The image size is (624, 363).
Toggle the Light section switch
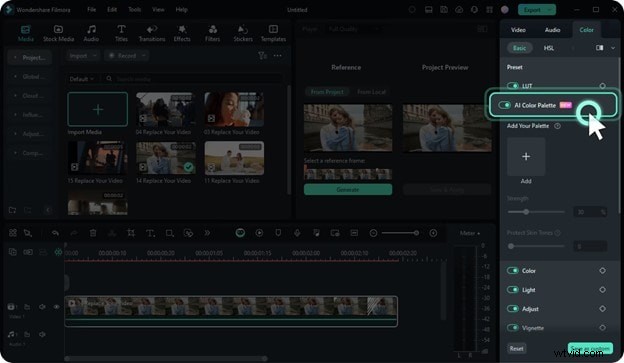click(513, 290)
